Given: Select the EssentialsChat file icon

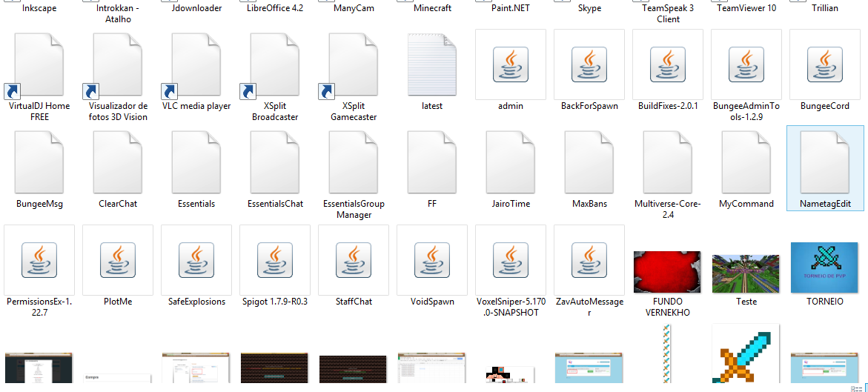Looking at the screenshot, I should (x=275, y=162).
